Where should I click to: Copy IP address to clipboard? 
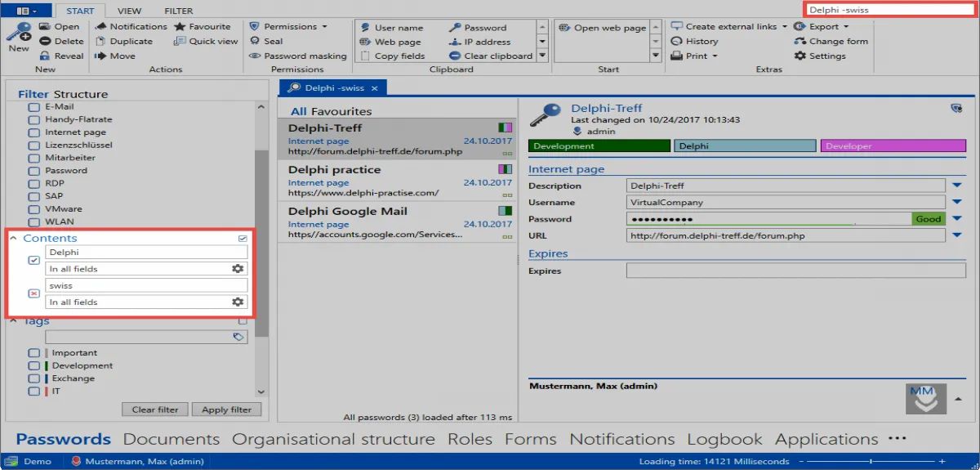(479, 43)
